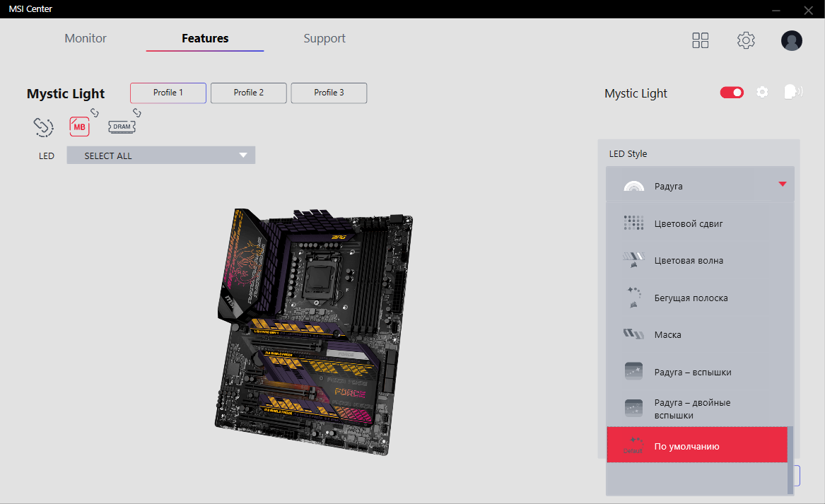Click the voice control icon
The width and height of the screenshot is (825, 504).
coord(793,92)
